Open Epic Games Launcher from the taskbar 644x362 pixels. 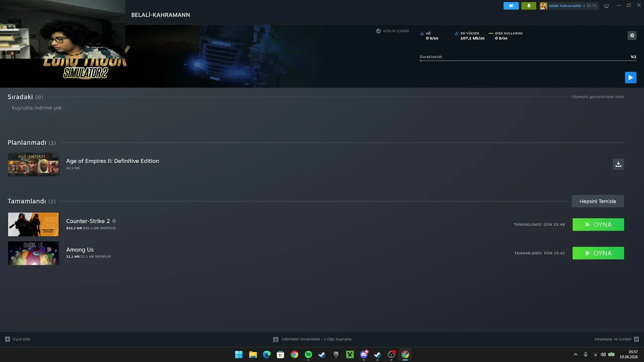(336, 354)
